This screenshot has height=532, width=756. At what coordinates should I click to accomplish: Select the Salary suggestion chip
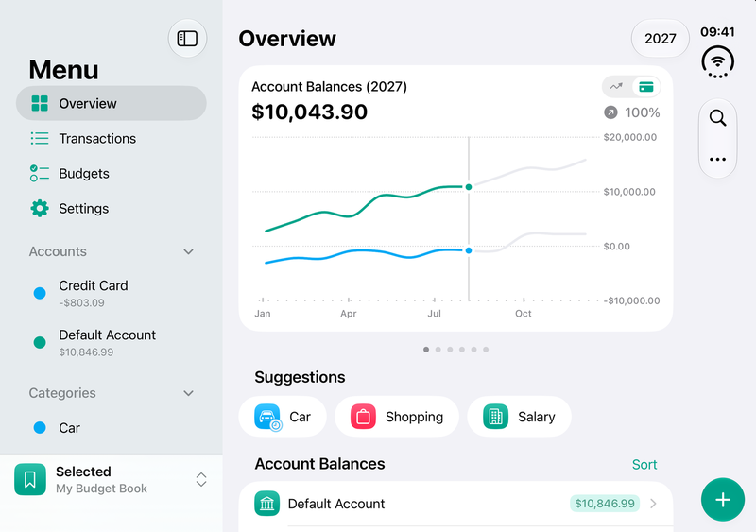tap(519, 417)
